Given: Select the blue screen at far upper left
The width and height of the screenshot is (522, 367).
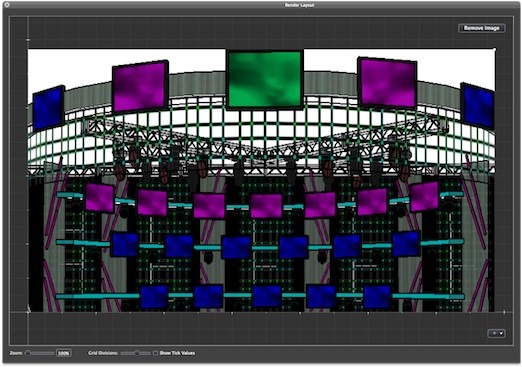Looking at the screenshot, I should click(49, 108).
